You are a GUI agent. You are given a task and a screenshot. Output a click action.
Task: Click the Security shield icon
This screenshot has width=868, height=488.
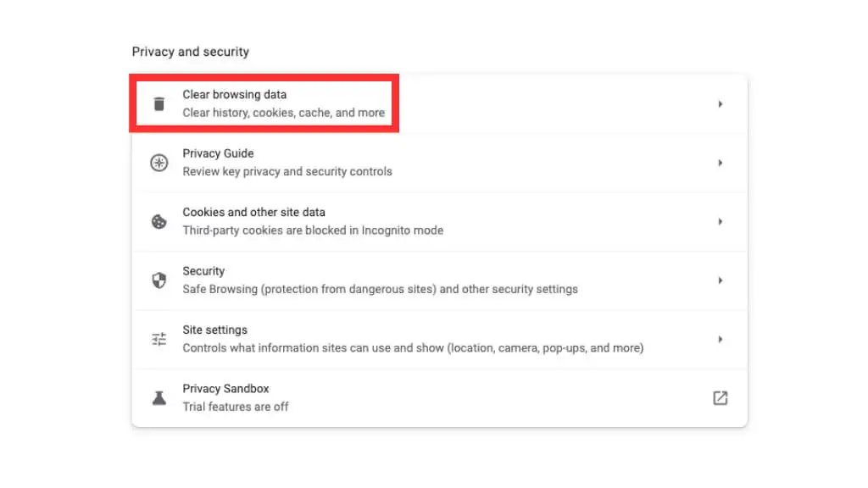pyautogui.click(x=159, y=280)
